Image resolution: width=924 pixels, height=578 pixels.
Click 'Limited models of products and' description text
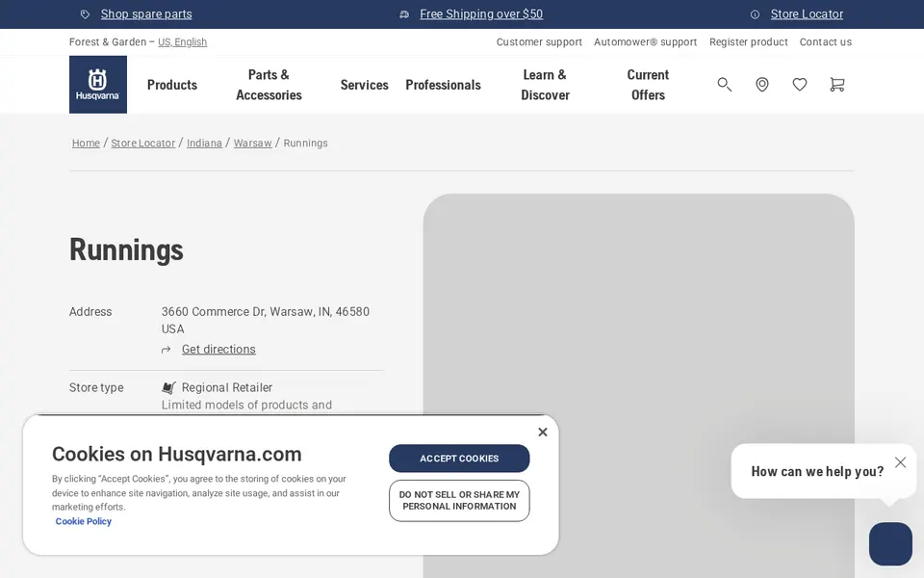click(247, 405)
